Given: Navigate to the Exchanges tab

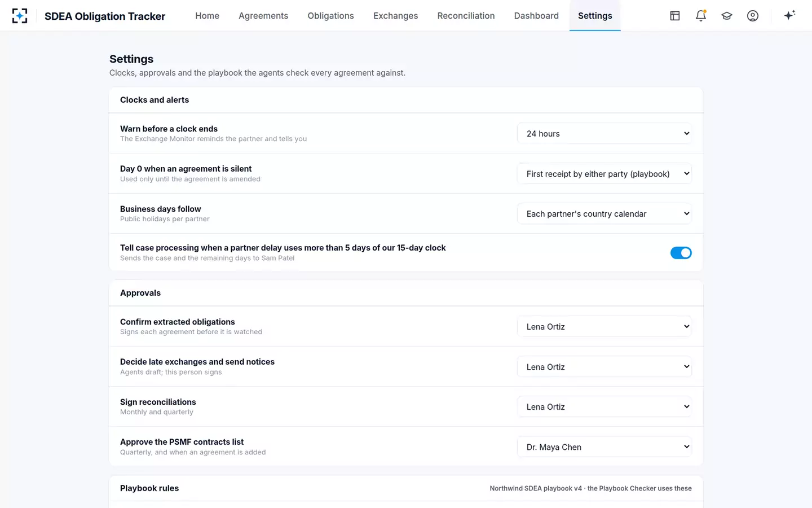Looking at the screenshot, I should point(395,16).
